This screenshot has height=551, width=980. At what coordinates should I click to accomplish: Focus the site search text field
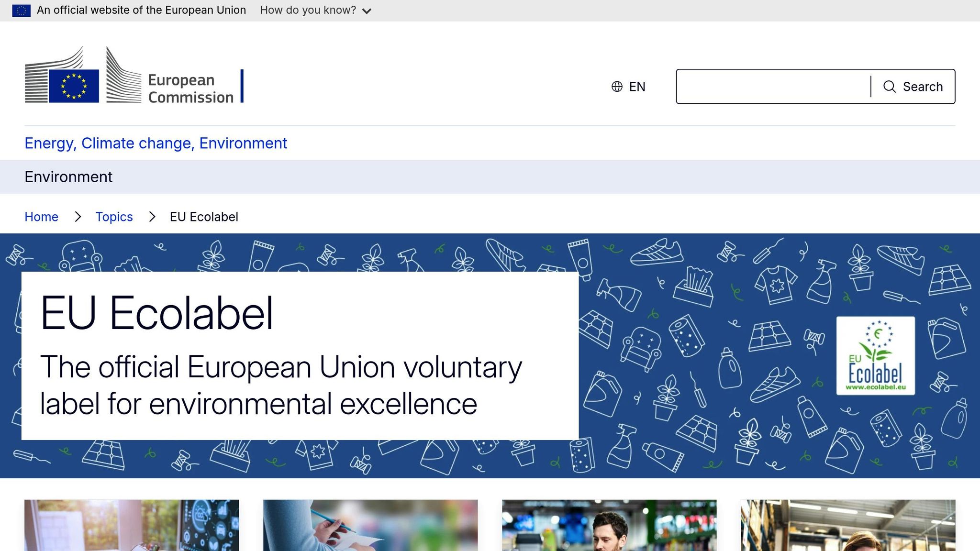click(773, 87)
